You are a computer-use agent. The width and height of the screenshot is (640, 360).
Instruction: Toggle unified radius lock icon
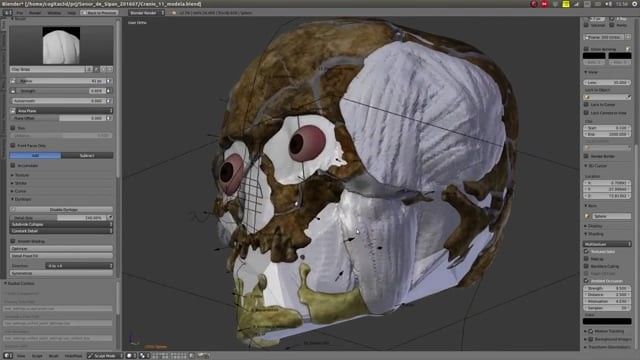click(13, 81)
